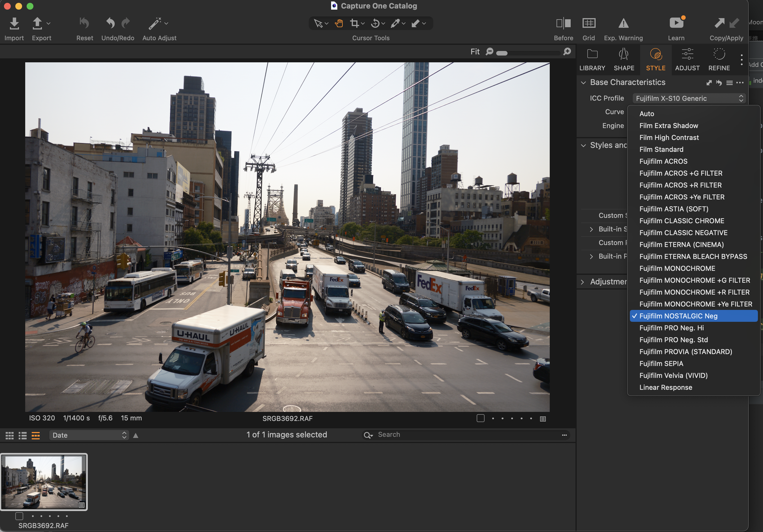Choose Fujifilm PROVIA (STANDARD) curve

pyautogui.click(x=694, y=352)
